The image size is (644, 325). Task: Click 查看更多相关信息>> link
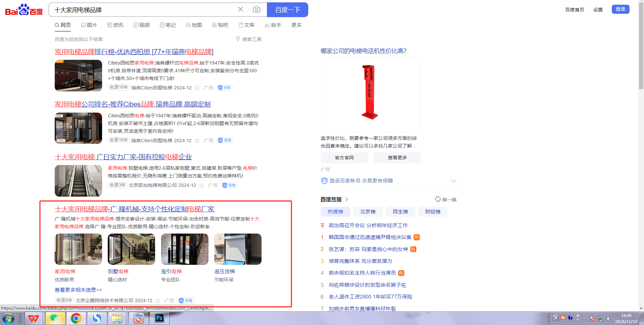tap(78, 290)
